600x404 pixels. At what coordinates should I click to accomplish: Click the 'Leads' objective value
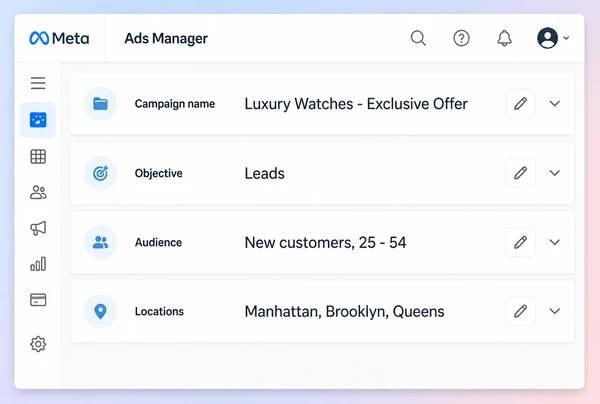(264, 173)
